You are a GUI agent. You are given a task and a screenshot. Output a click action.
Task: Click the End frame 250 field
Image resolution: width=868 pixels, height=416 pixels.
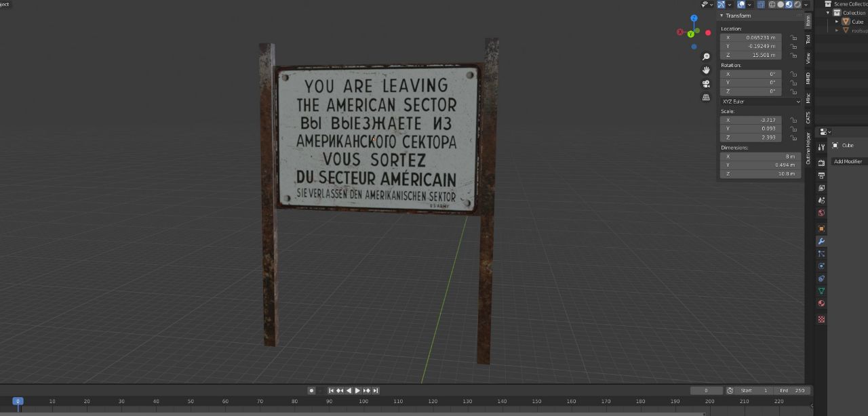coord(791,390)
